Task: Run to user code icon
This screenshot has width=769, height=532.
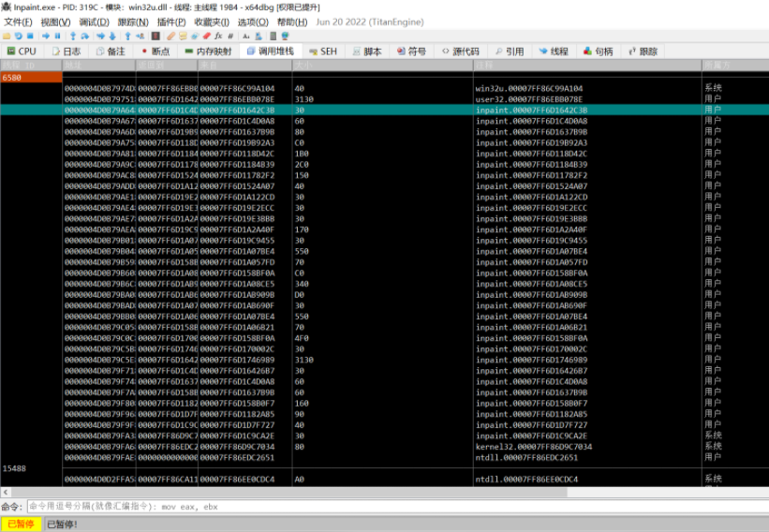Action: (x=140, y=36)
